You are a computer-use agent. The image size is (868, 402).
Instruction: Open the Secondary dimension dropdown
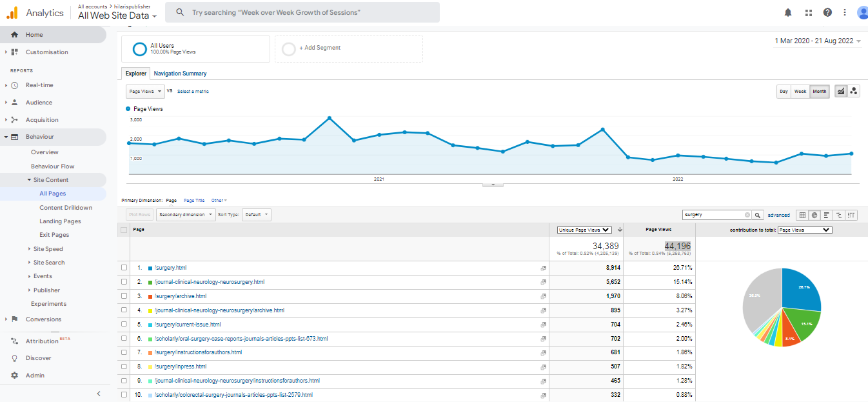pos(186,215)
